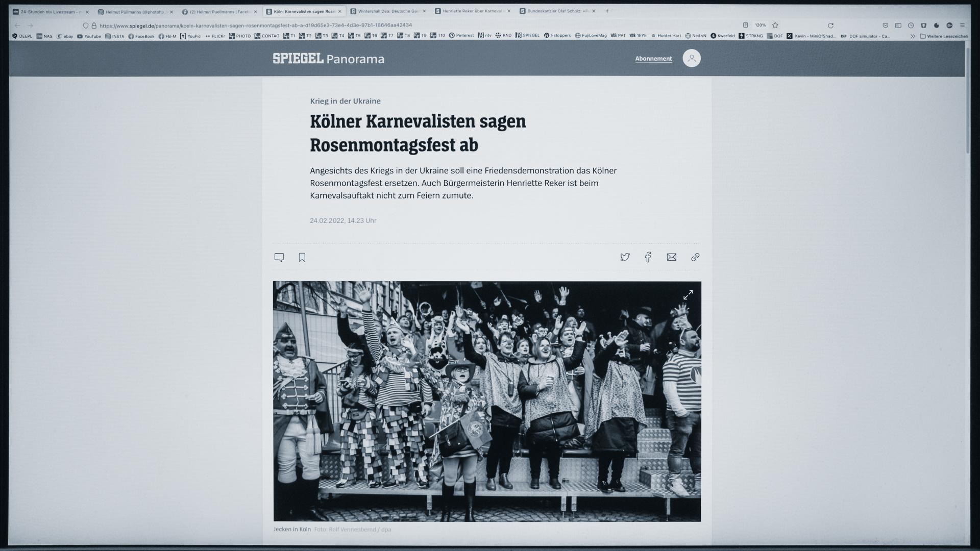Switch to Bundeskanzler Olaf Scholz tab
This screenshot has width=980, height=551.
555,11
